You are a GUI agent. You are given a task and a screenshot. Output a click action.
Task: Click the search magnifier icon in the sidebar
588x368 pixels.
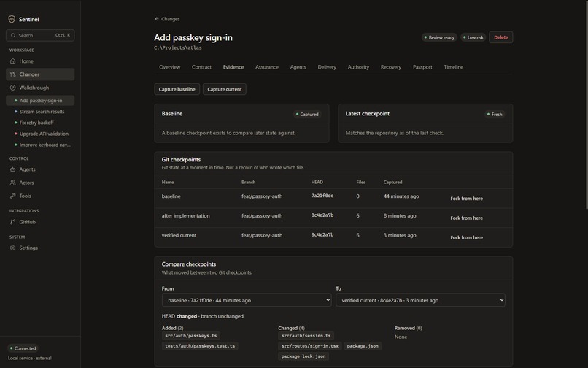tap(13, 35)
